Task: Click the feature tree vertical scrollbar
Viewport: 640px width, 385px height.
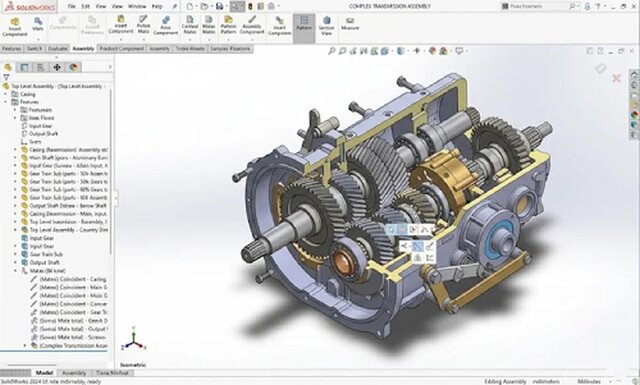Action: 111,171
